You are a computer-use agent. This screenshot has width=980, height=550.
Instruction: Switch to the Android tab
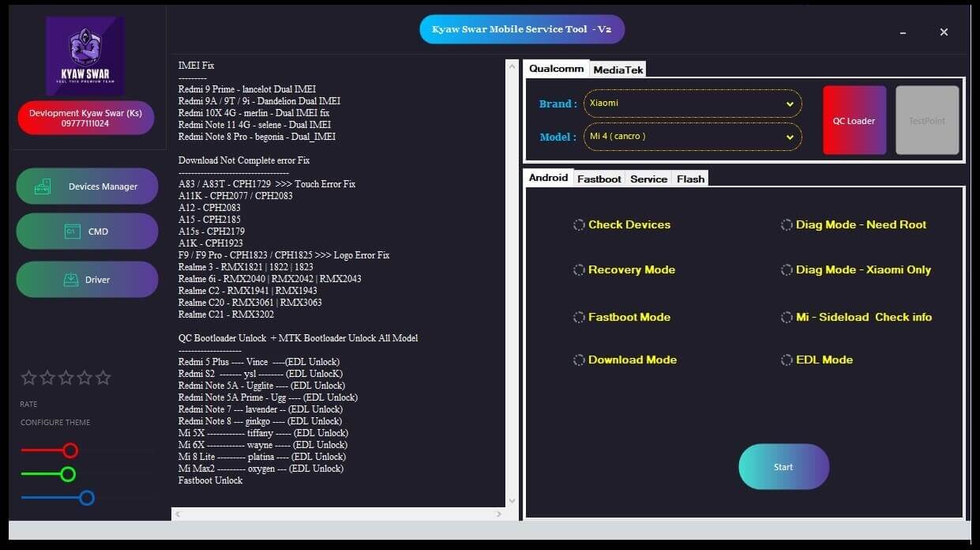click(x=549, y=178)
